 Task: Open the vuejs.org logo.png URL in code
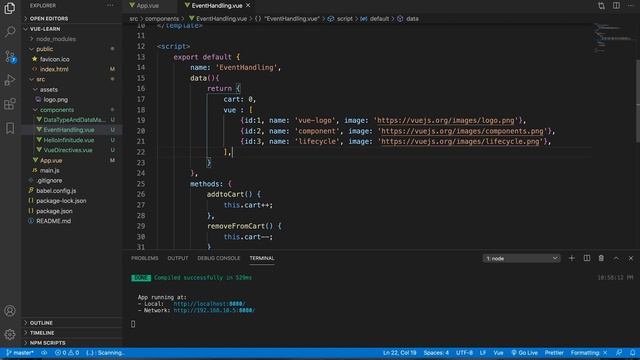[446, 120]
